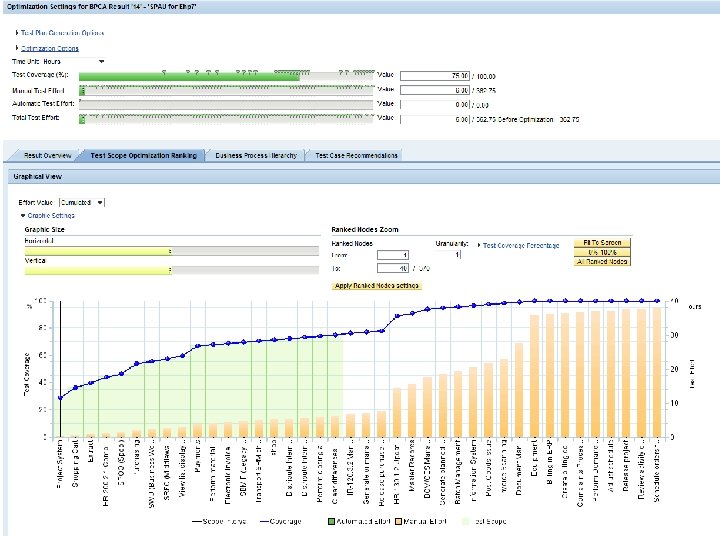Click Apply Ranked Nodes settings button

point(377,286)
